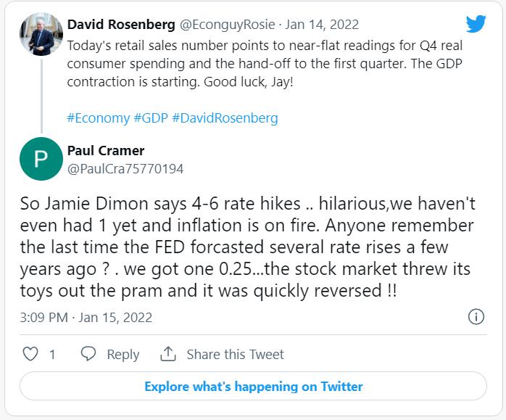Click the speech bubble reply icon
The image size is (506, 420).
coord(88,354)
